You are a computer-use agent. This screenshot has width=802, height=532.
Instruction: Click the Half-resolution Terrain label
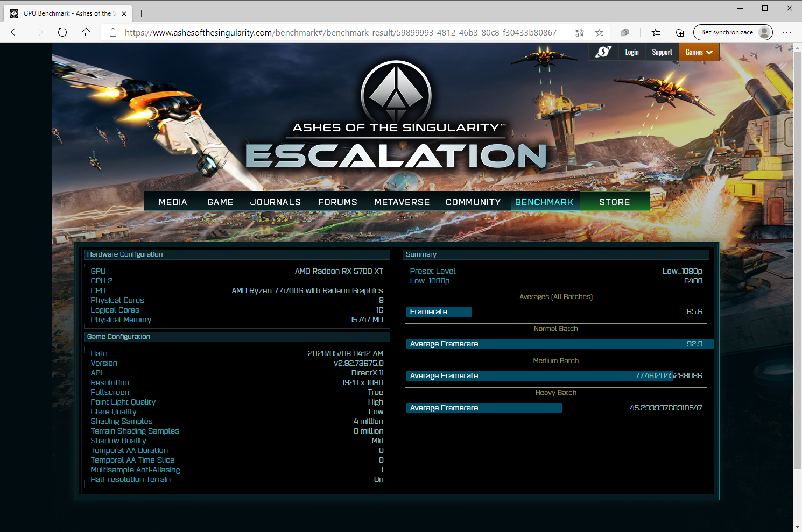click(131, 479)
